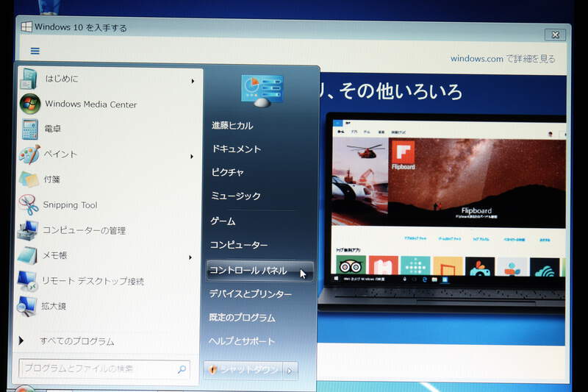This screenshot has width=588, height=392.
Task: Launch the Snipping Tool scissors icon
Action: click(28, 204)
